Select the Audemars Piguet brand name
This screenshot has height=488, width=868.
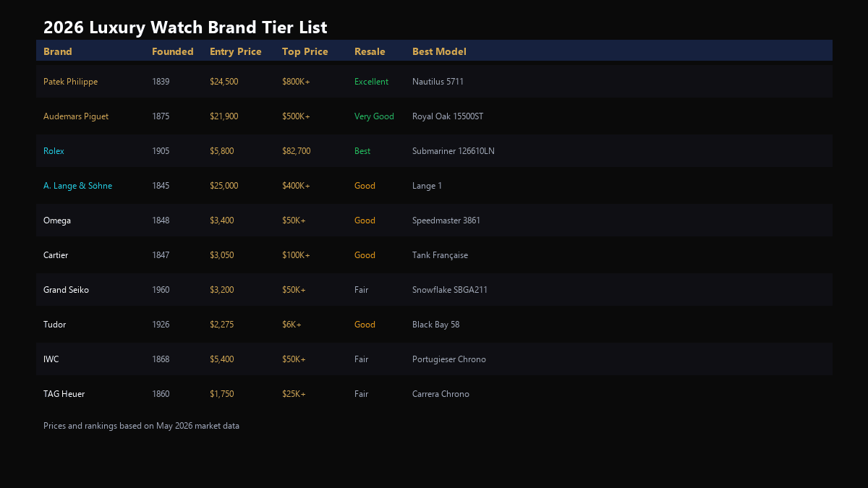point(76,116)
